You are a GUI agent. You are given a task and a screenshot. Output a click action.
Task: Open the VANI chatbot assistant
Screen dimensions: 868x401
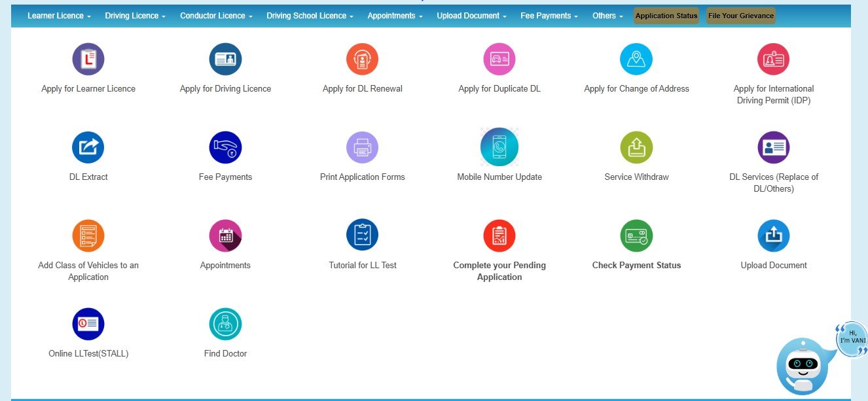point(802,364)
